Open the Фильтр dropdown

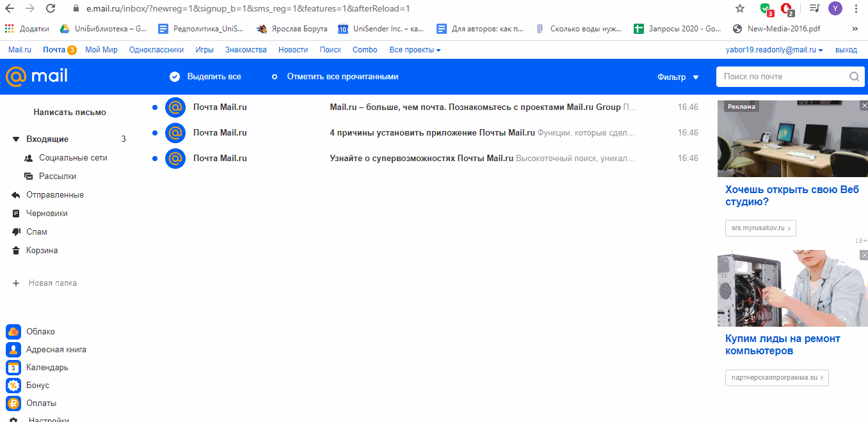[x=678, y=77]
